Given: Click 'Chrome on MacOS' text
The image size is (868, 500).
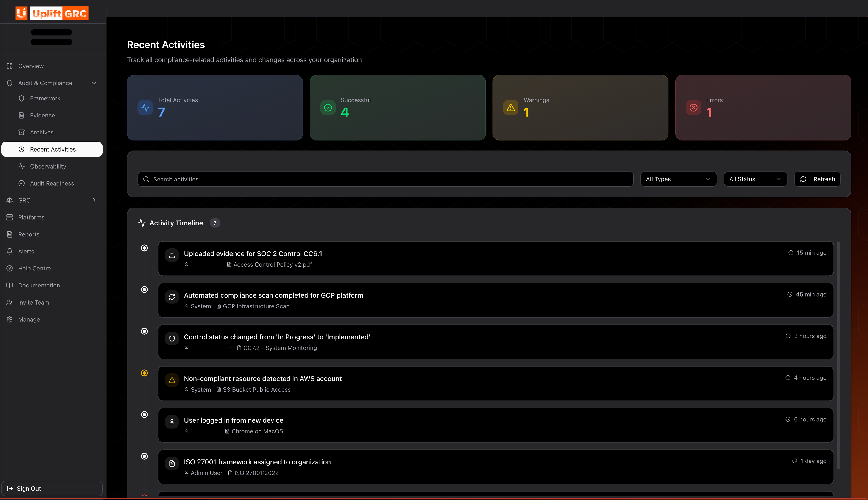Looking at the screenshot, I should click(x=257, y=431).
